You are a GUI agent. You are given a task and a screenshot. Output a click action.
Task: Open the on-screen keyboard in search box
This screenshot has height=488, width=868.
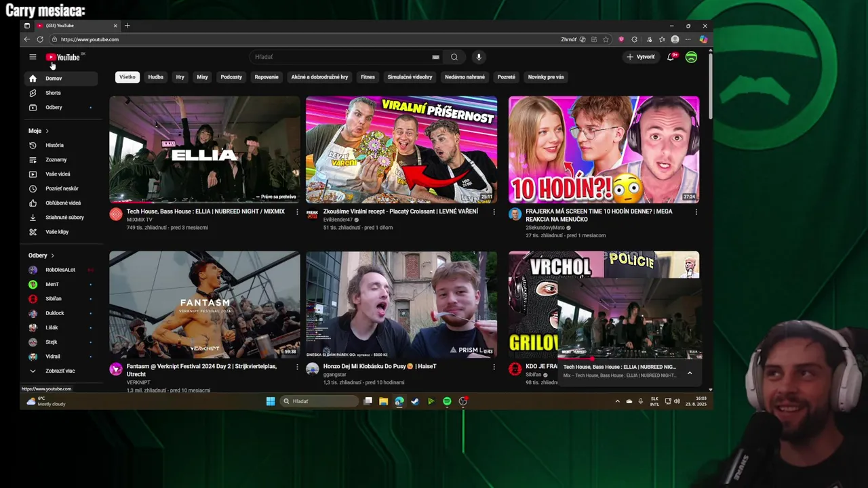435,57
